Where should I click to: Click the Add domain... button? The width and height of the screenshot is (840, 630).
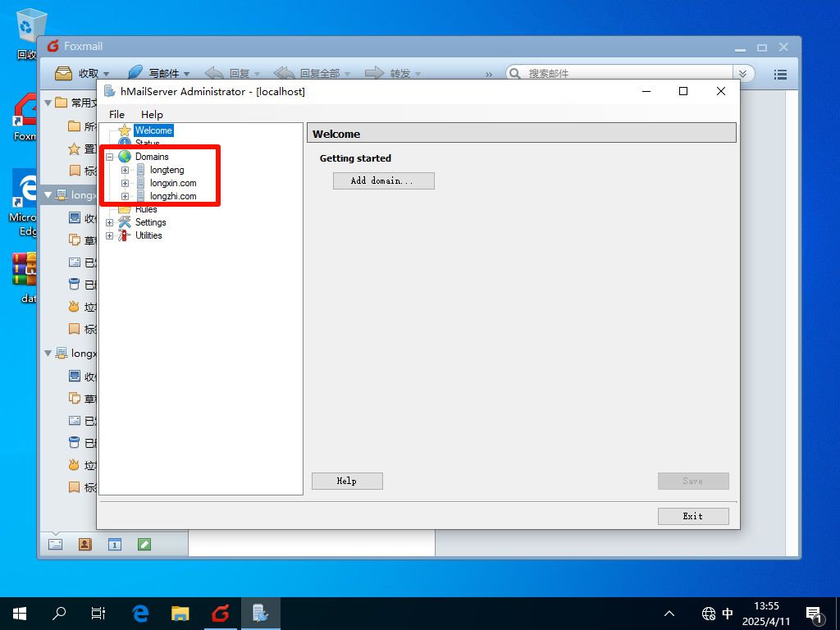pos(384,180)
